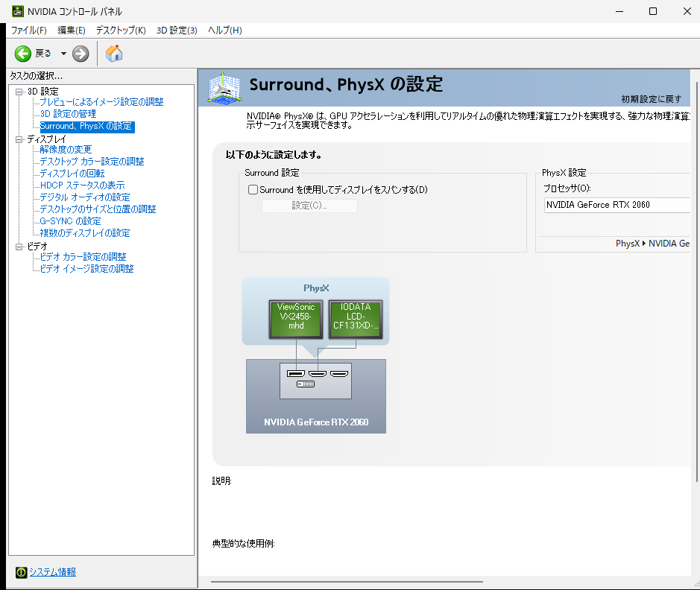Select 3D 設定の管理 in the tree
This screenshot has width=700, height=590.
(69, 114)
